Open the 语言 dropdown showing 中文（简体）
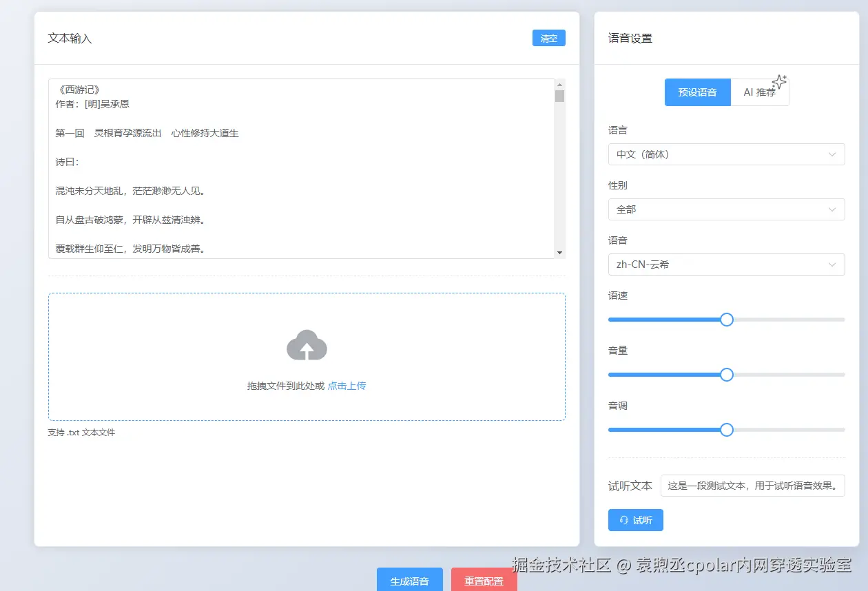 tap(726, 154)
